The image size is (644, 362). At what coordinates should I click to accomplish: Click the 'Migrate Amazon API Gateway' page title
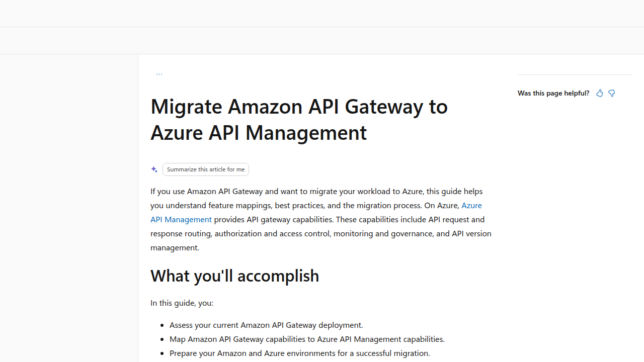point(299,119)
